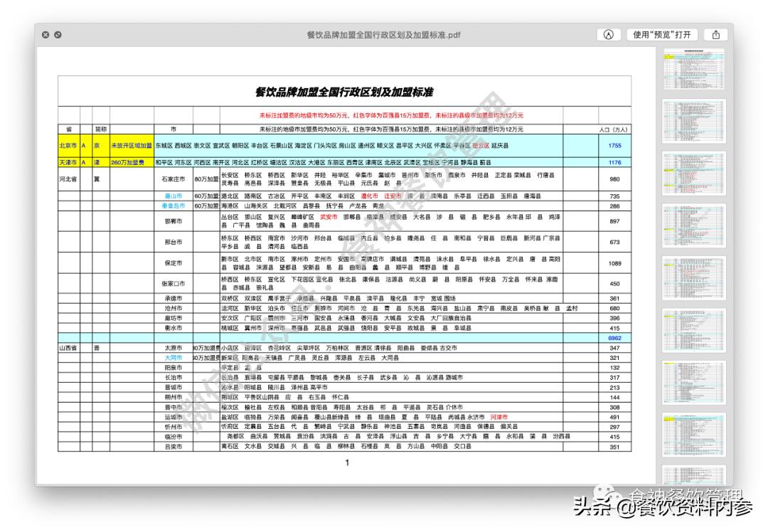Click the circled prohibit icon at top left

[x=57, y=33]
